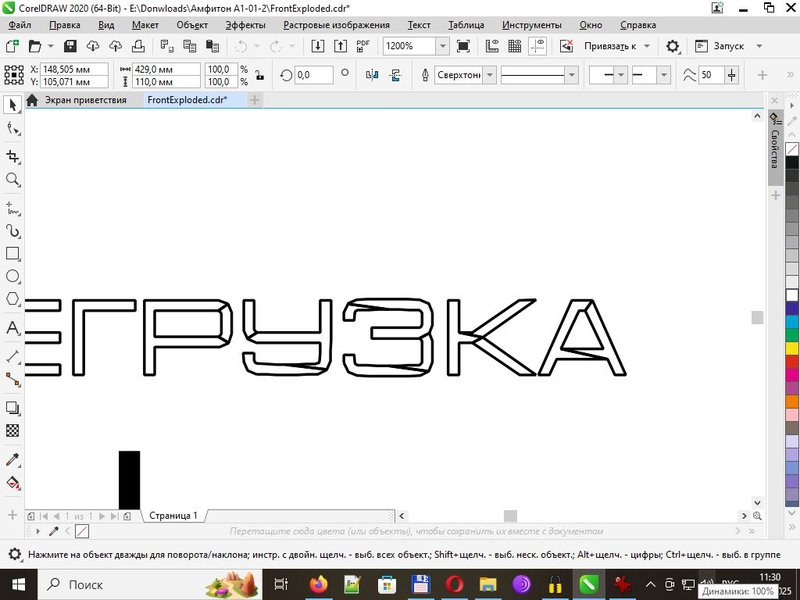Toggle Show Guidelines in the toolbar
Screen dimensions: 800x600
point(538,46)
